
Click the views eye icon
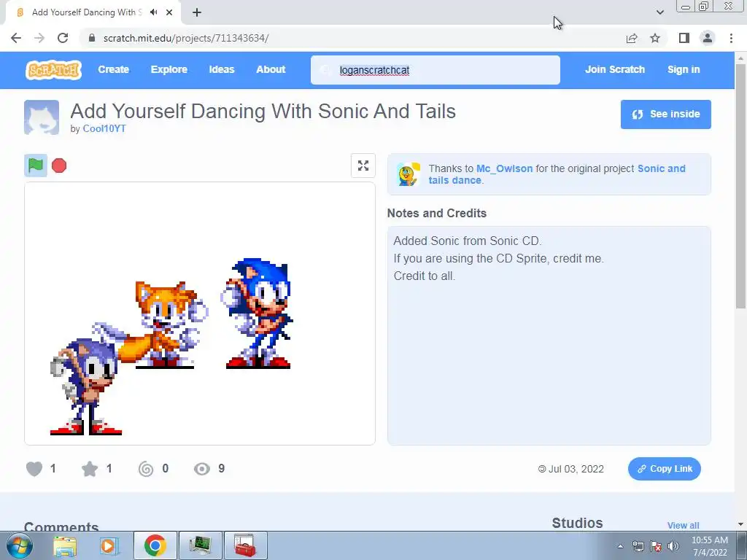[x=202, y=469]
